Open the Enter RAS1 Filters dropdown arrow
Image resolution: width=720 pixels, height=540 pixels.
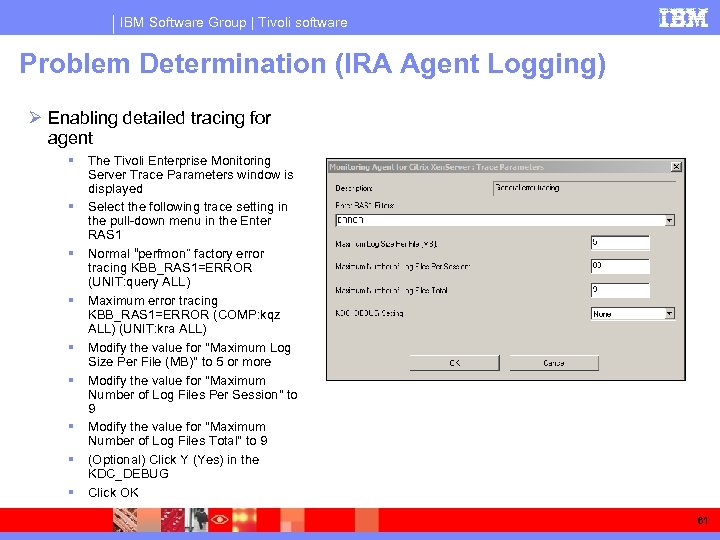(x=669, y=220)
